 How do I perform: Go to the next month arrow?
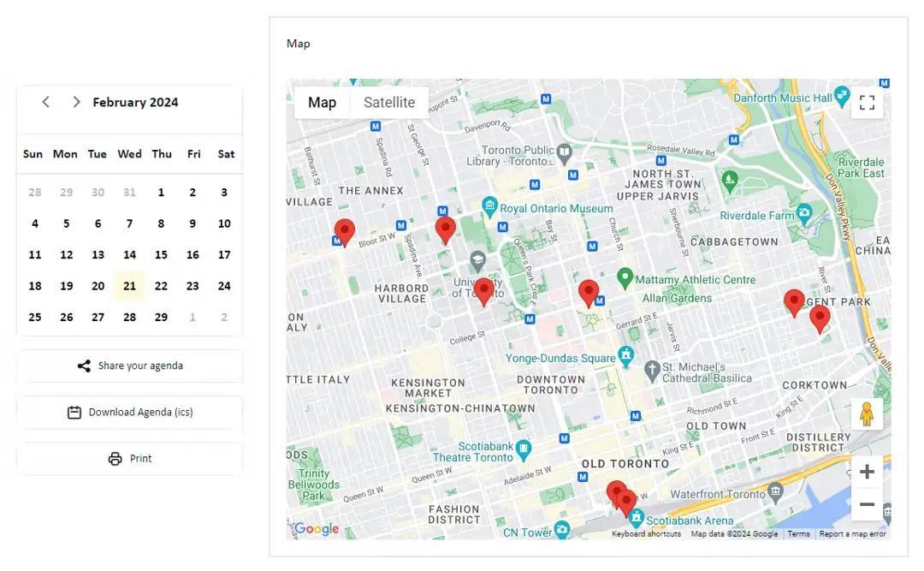click(76, 102)
